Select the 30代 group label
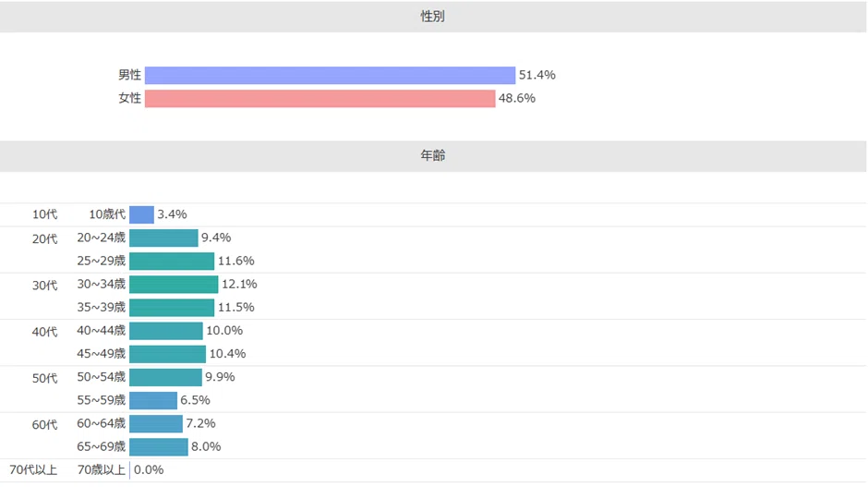 tap(45, 286)
